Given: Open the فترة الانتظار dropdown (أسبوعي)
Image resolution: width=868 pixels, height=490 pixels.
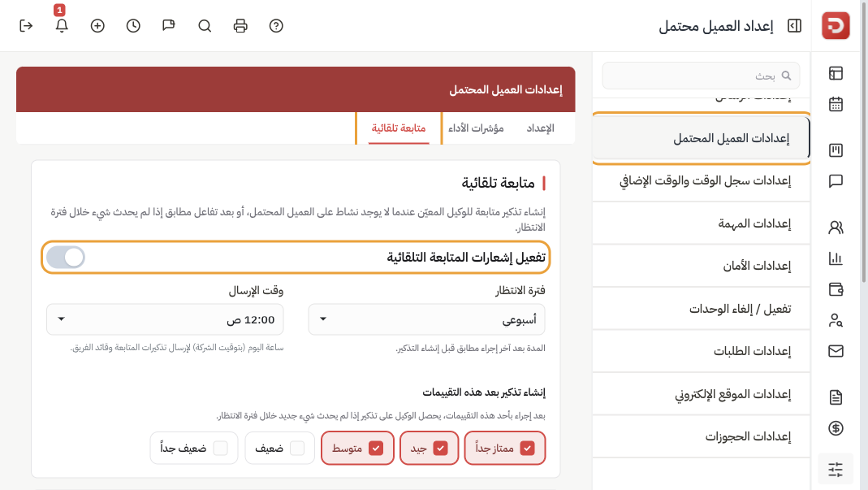Looking at the screenshot, I should [x=426, y=319].
